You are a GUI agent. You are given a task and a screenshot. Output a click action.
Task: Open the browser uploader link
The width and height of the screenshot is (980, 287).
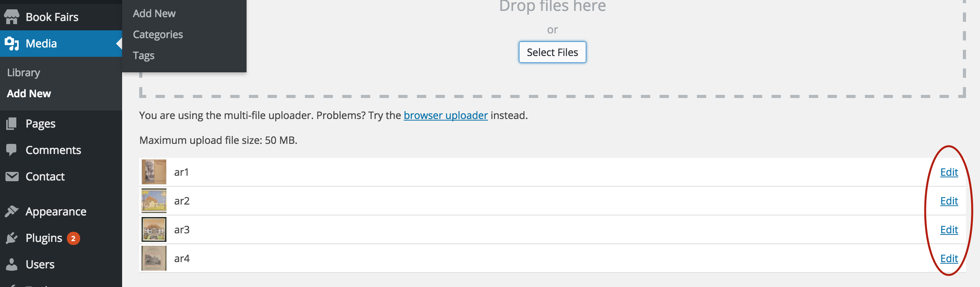446,115
